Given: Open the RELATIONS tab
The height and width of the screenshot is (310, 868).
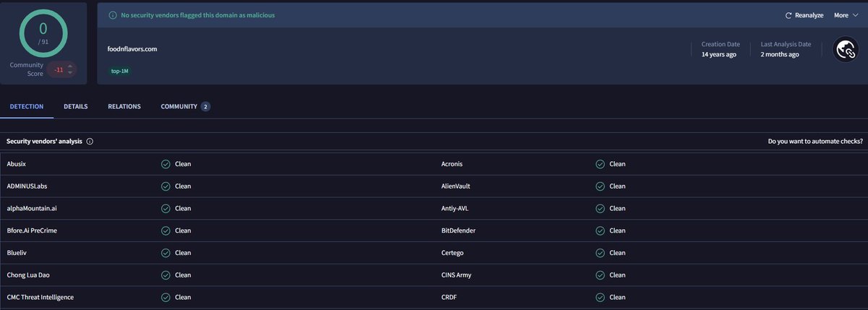Looking at the screenshot, I should pyautogui.click(x=124, y=106).
